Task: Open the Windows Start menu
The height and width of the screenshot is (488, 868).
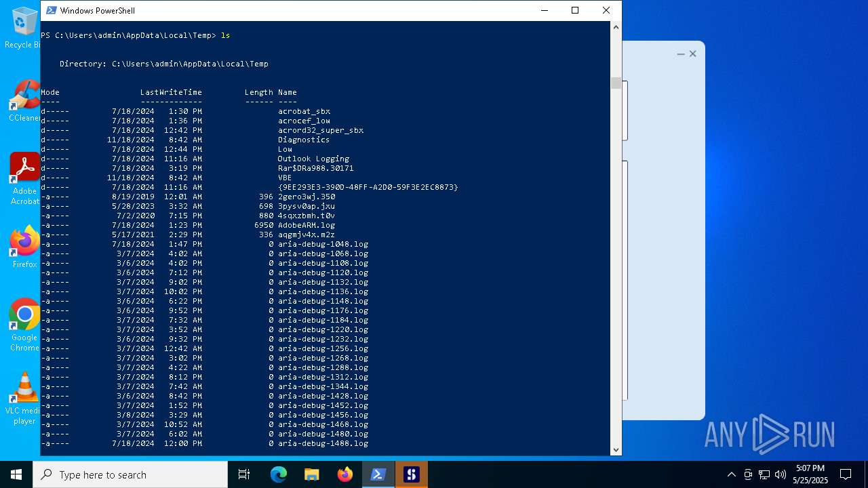Action: 16,474
